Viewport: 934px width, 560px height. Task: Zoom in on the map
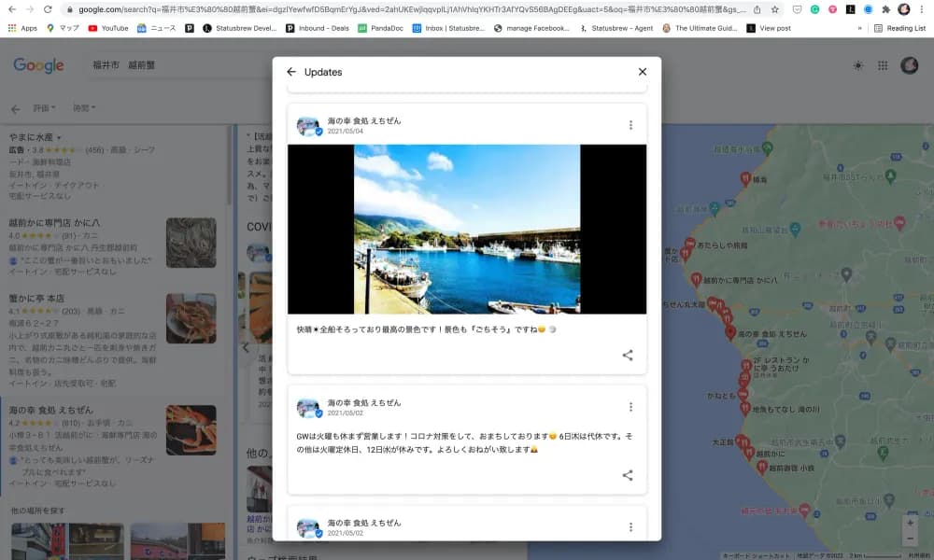click(910, 523)
